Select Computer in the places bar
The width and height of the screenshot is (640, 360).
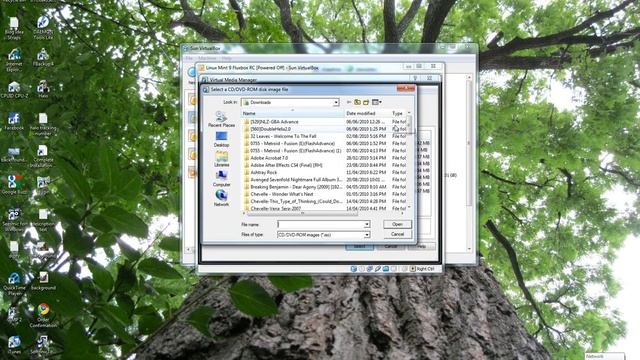coord(221,178)
